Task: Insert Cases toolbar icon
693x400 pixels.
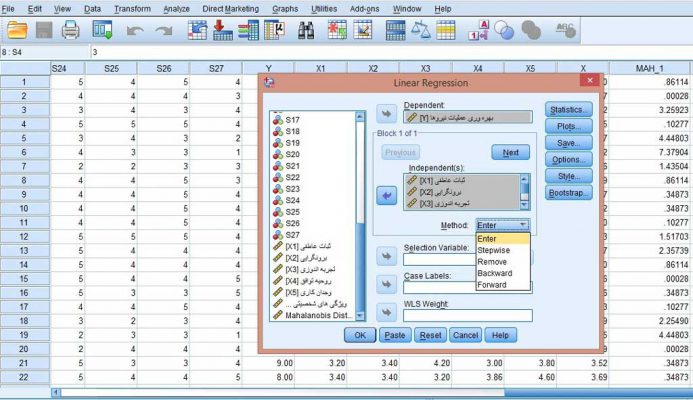Action: 337,30
